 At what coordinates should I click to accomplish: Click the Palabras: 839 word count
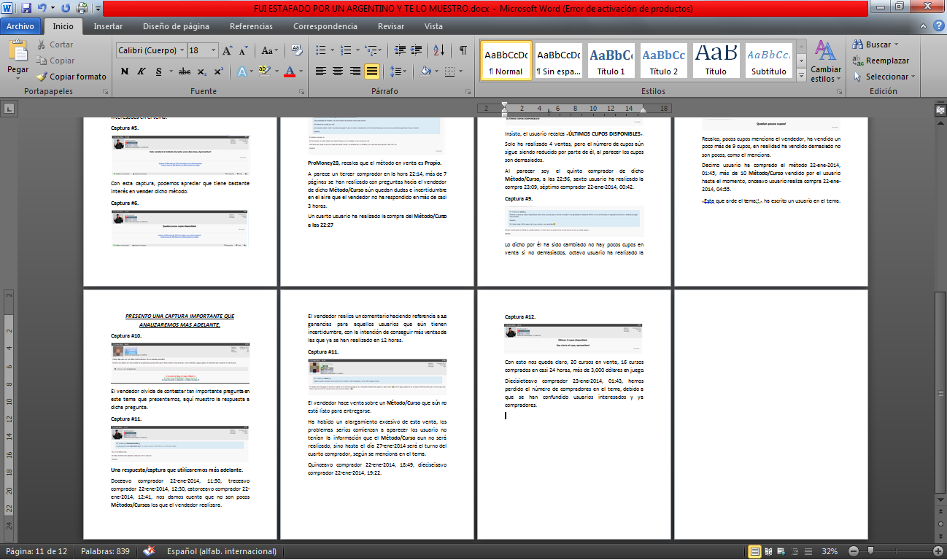point(105,551)
